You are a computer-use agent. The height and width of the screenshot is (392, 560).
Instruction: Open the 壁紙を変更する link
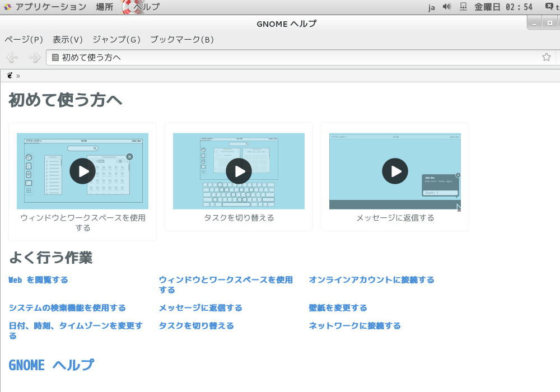pos(338,308)
